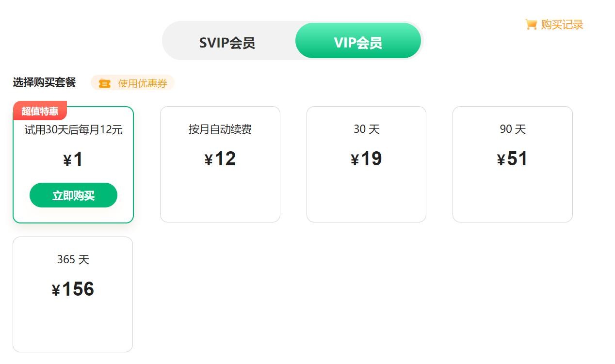615x364 pixels.
Task: Click the ¥1 trial price
Action: (73, 159)
